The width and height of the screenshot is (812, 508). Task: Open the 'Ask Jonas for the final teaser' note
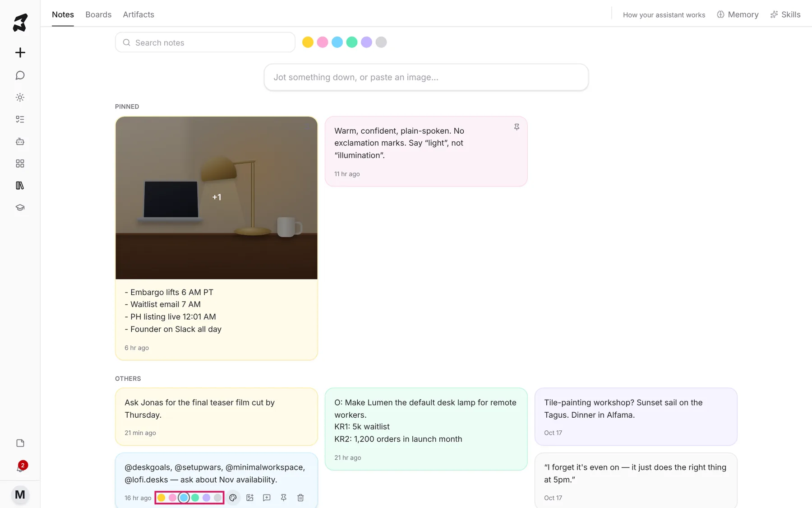coord(217,416)
